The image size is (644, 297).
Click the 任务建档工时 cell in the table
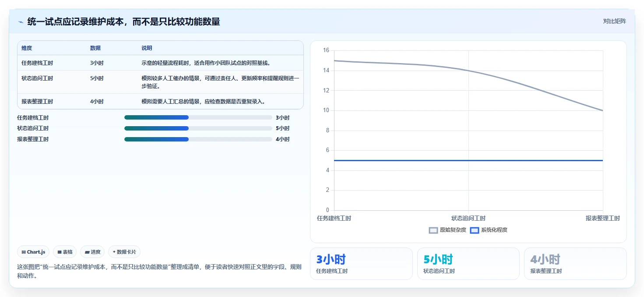click(37, 63)
